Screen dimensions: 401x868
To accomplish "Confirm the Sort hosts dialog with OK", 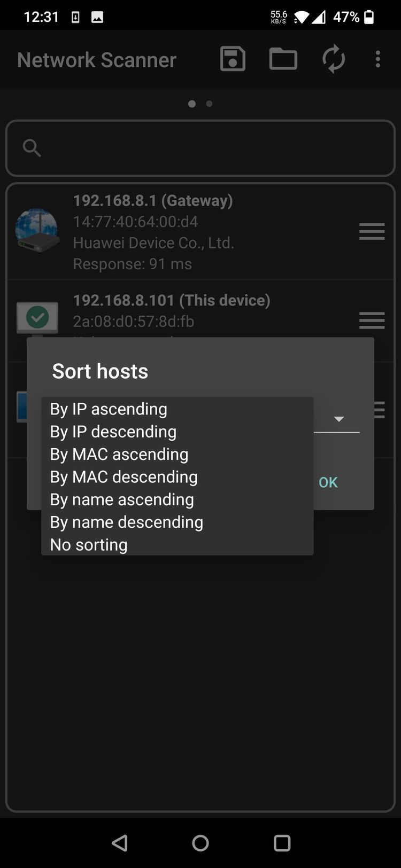I will (328, 482).
